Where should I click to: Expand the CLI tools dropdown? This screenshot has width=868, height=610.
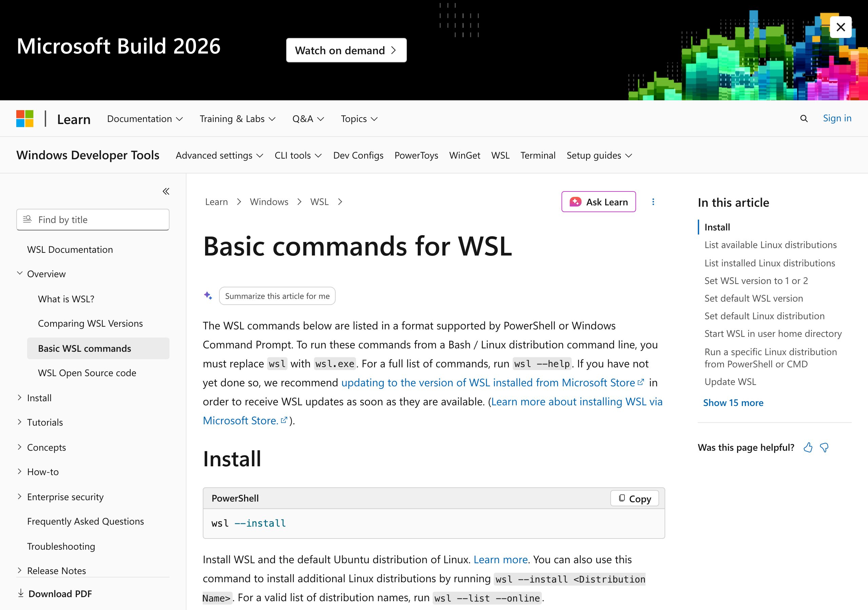click(298, 155)
